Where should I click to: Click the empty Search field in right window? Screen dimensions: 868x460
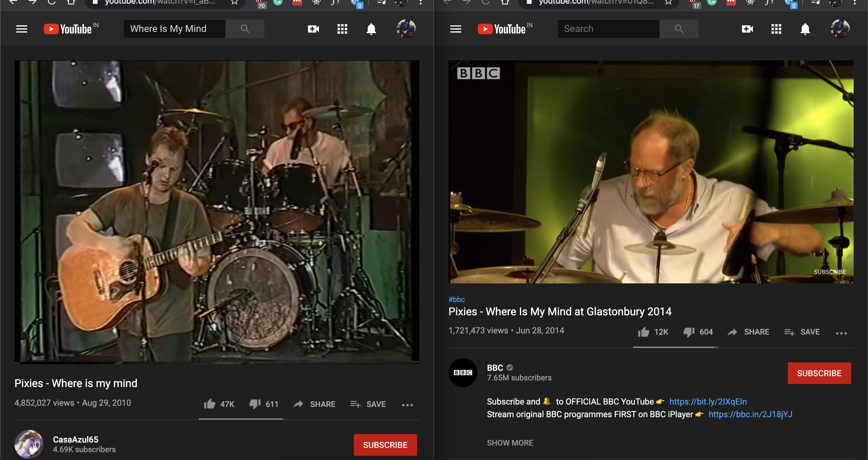point(609,29)
